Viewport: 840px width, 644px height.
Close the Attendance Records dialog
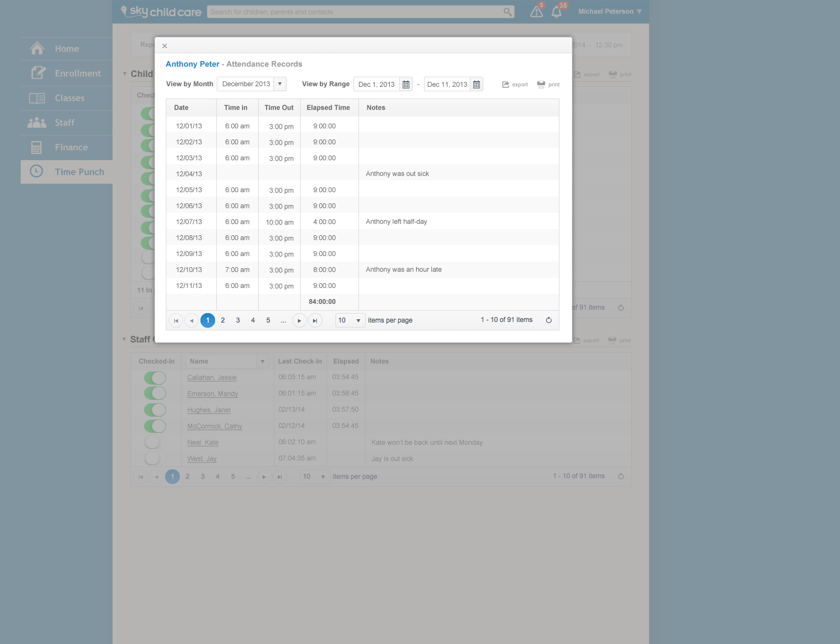[x=165, y=46]
